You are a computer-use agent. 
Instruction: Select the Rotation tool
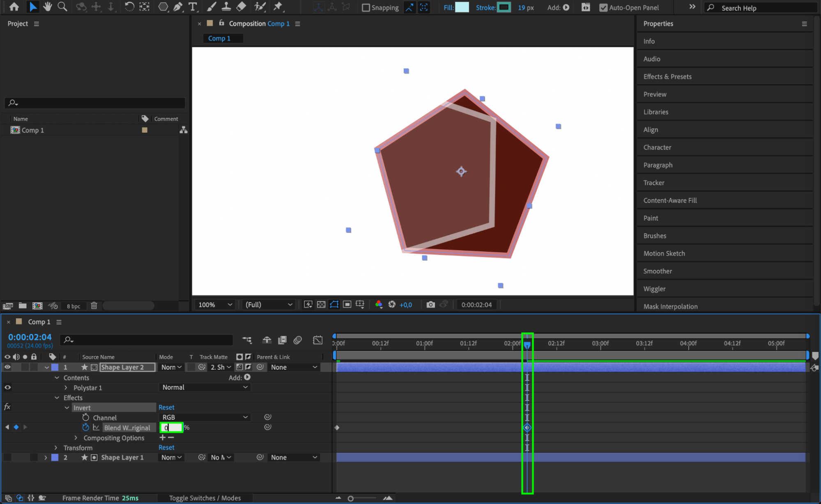coord(129,7)
